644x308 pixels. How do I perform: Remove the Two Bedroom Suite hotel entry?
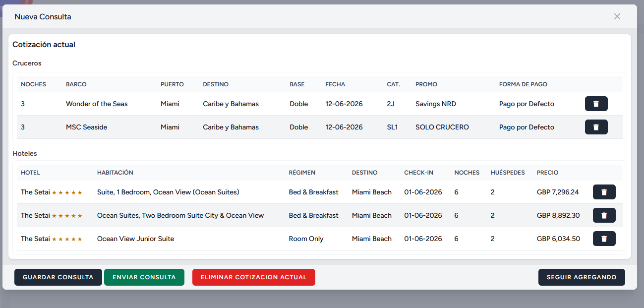[604, 215]
